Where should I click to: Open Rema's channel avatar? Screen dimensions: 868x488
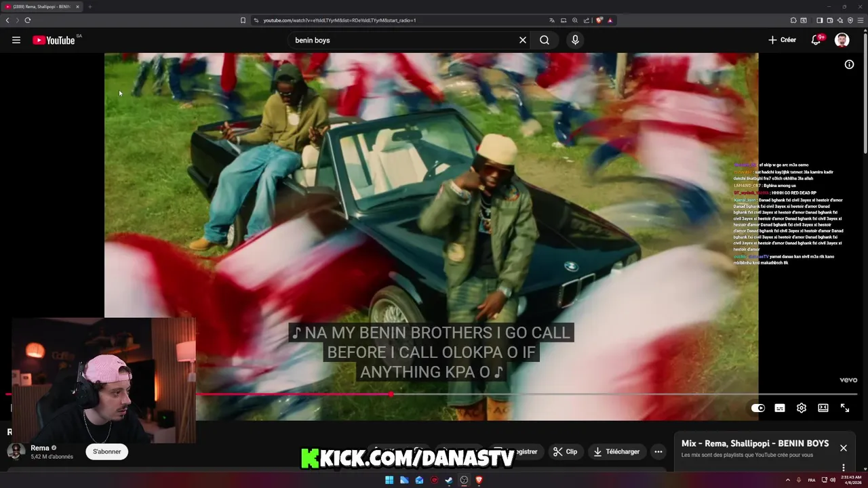(16, 451)
